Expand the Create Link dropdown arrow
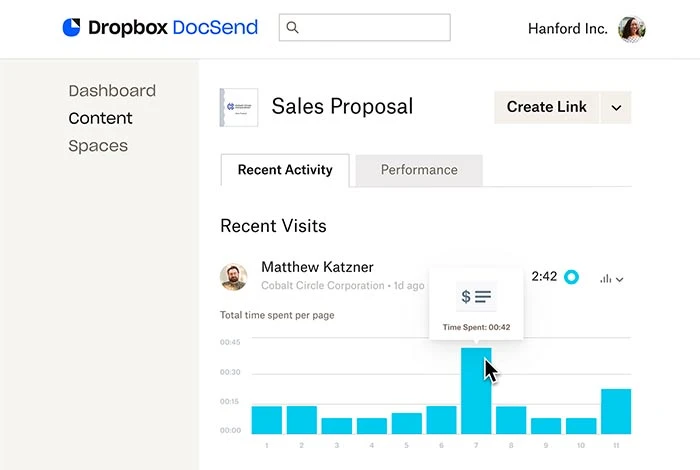Viewport: 700px width, 470px height. coord(616,108)
